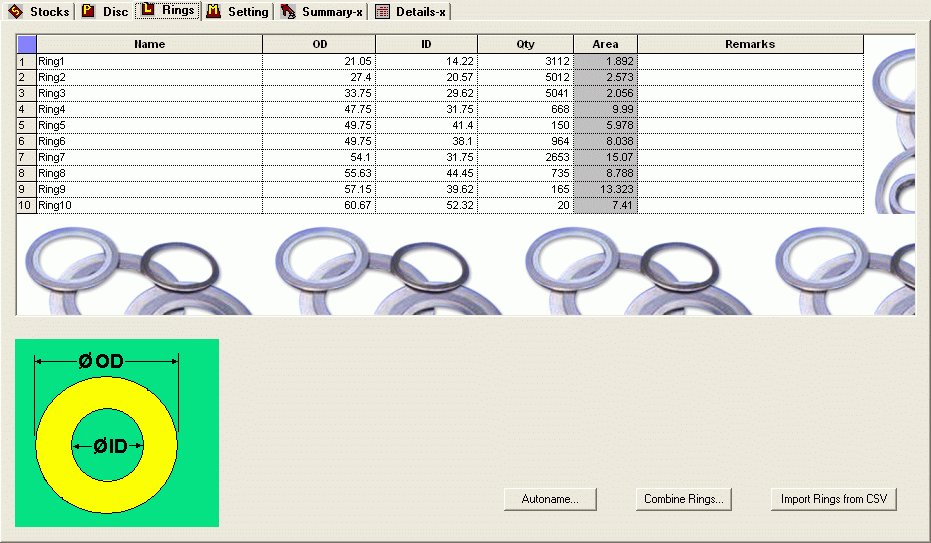This screenshot has width=931, height=543.
Task: Go to the Summary-x tab
Action: [x=321, y=11]
